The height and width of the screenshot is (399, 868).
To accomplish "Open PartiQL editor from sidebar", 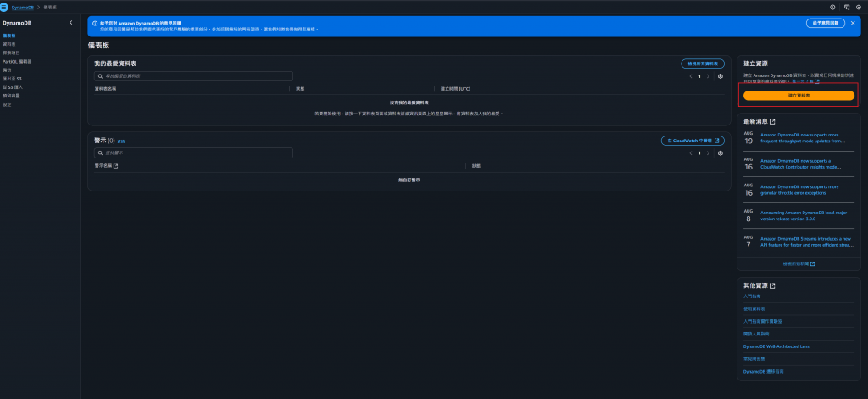I will tap(17, 62).
